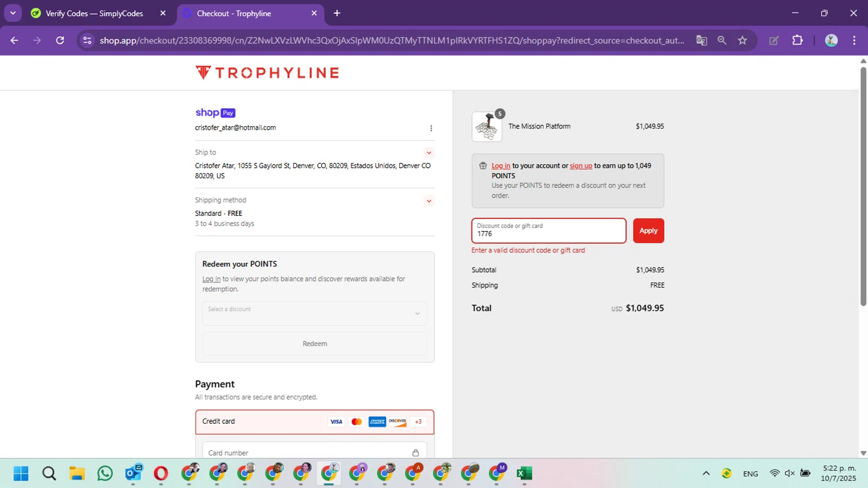Click the Trophyline logo

267,73
